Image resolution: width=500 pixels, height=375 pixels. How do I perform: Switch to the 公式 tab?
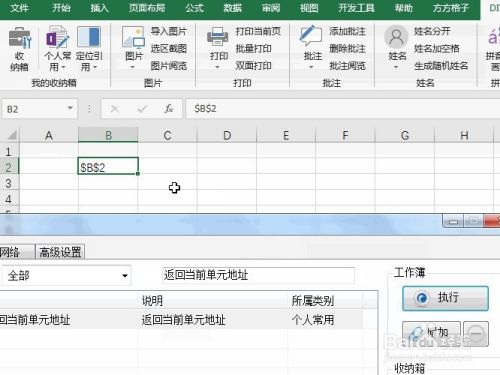194,8
